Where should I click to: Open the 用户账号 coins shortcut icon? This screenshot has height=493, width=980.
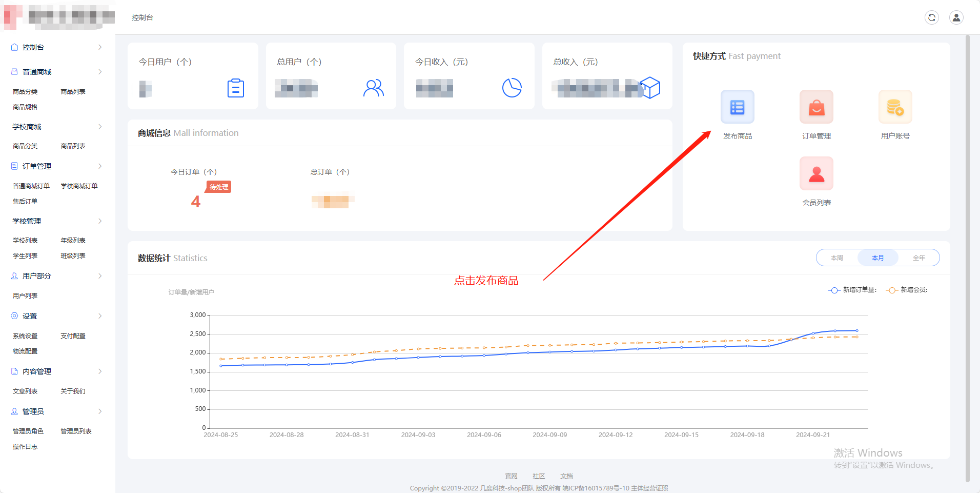click(x=895, y=107)
